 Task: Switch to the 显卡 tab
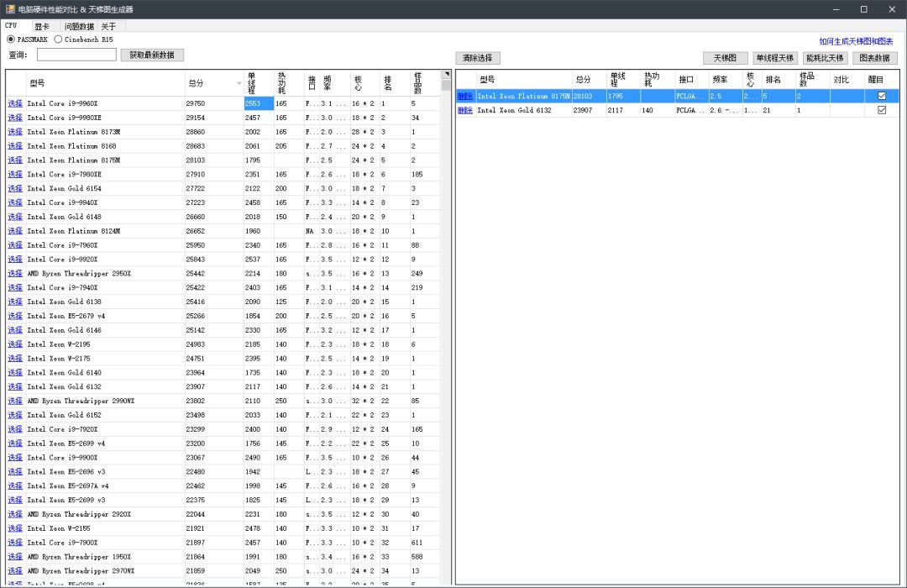42,26
